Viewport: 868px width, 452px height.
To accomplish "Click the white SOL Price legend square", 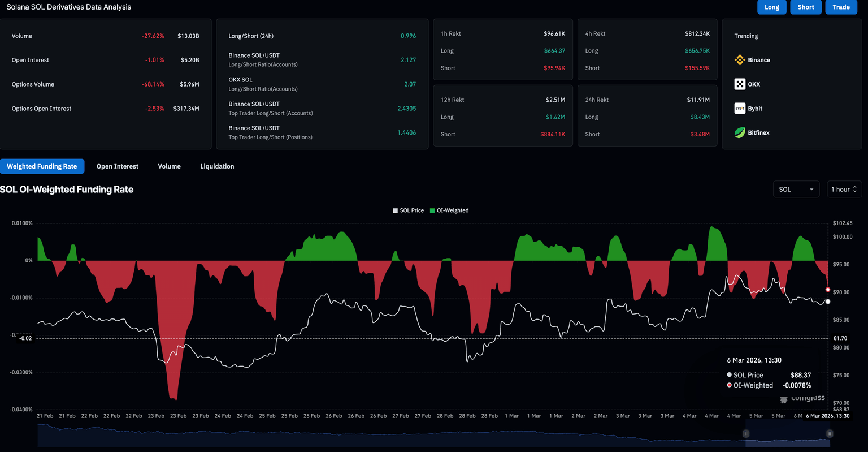I will click(396, 210).
